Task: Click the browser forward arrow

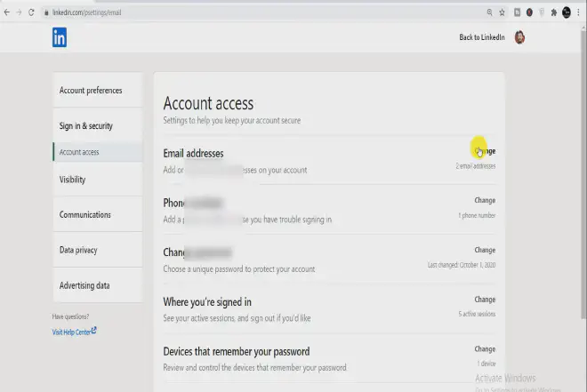Action: (19, 12)
